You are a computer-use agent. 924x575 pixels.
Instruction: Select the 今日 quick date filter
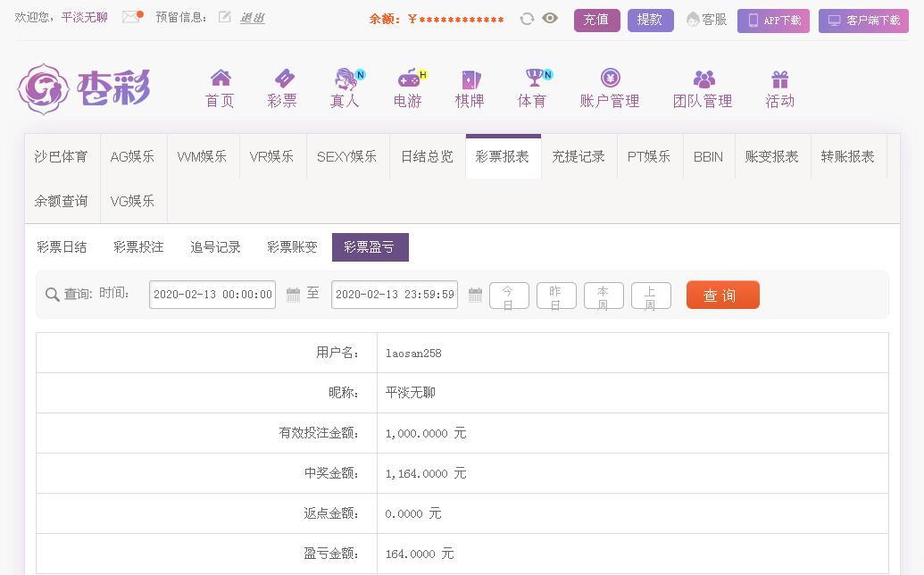click(x=508, y=296)
